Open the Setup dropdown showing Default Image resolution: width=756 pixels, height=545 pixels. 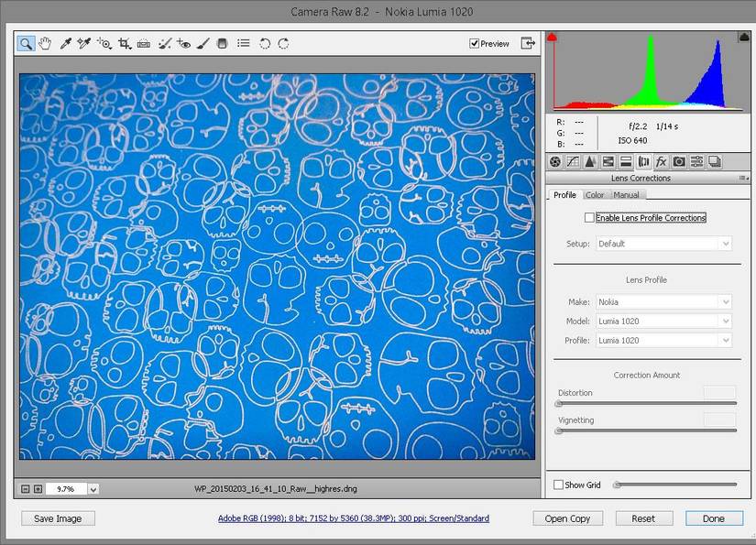pyautogui.click(x=664, y=244)
